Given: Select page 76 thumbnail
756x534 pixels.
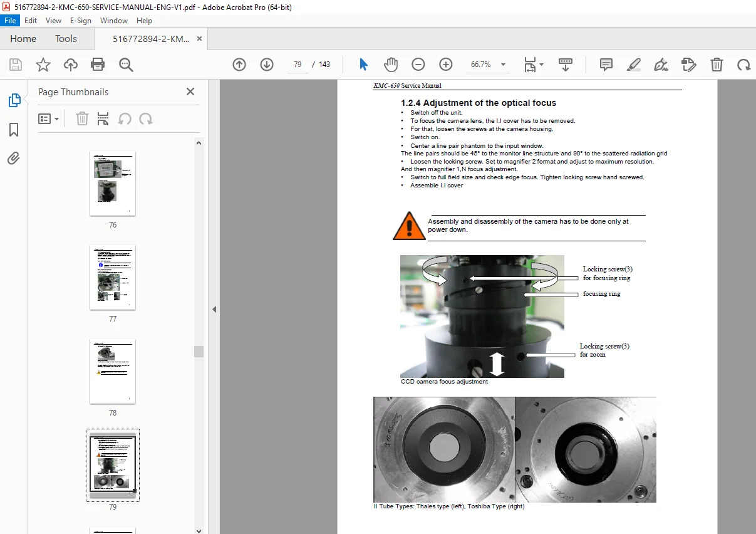Looking at the screenshot, I should [113, 184].
